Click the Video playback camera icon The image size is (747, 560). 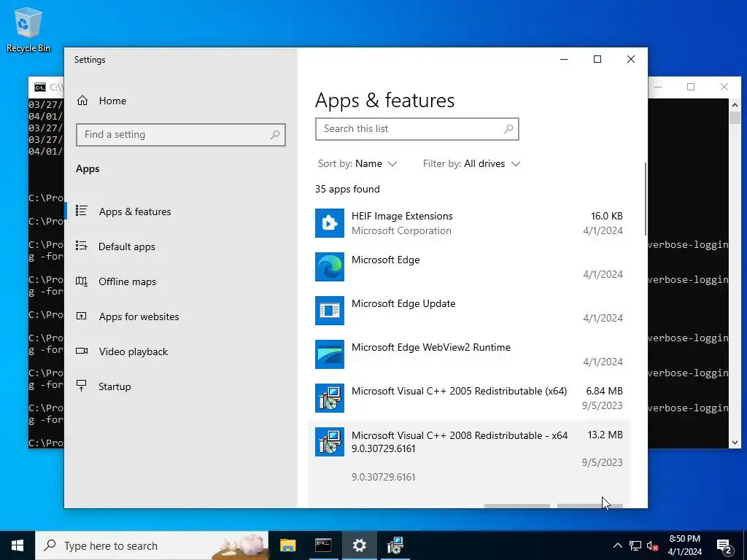pyautogui.click(x=82, y=351)
